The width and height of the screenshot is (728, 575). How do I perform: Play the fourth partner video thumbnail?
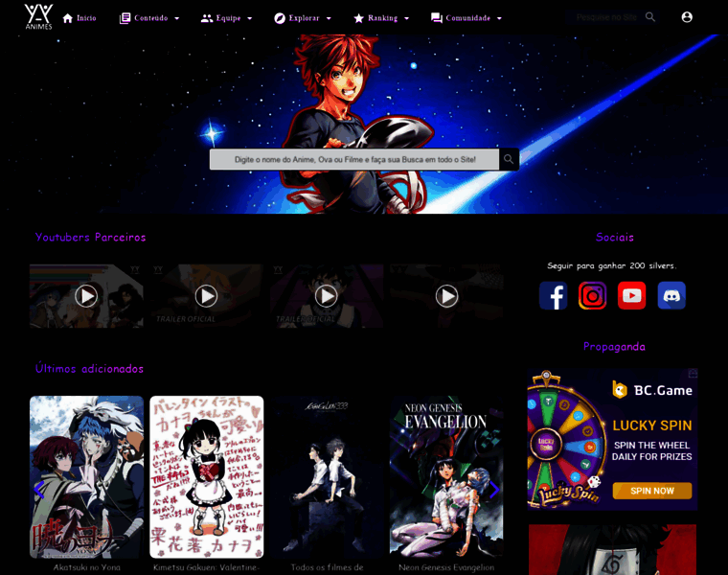pos(446,296)
